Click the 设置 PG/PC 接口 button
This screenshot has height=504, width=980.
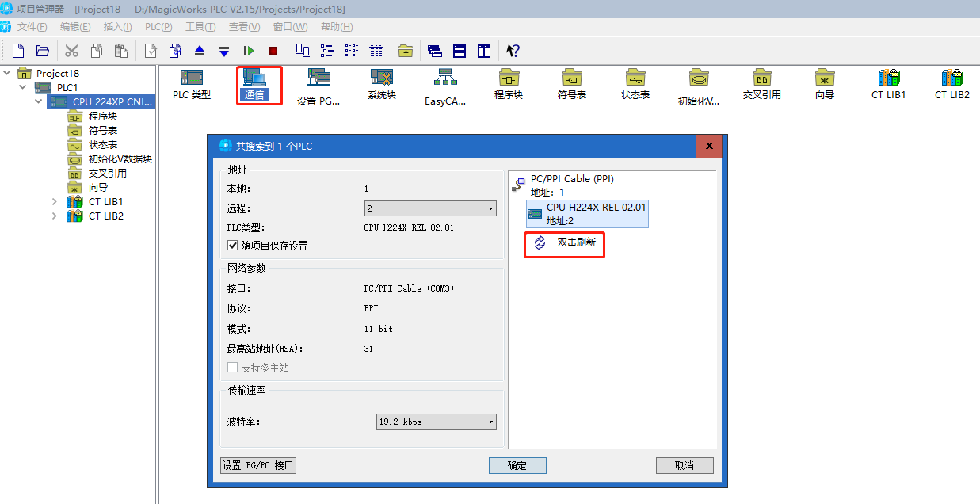[x=258, y=465]
